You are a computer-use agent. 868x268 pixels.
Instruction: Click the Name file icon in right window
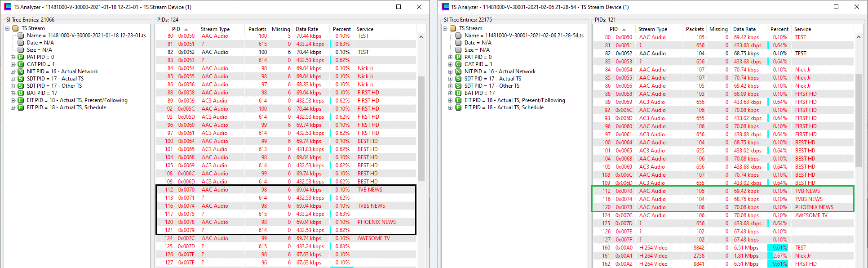(458, 36)
